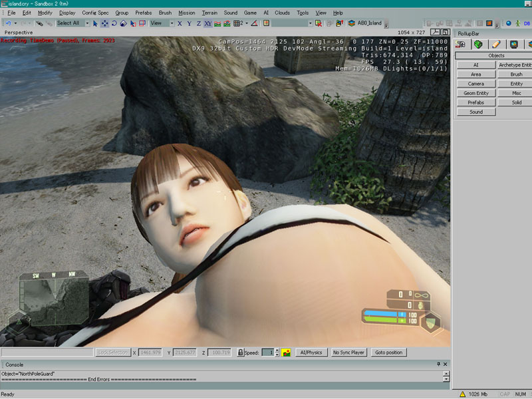532x399 pixels.
Task: Open the Prefabs menu
Action: tap(143, 13)
